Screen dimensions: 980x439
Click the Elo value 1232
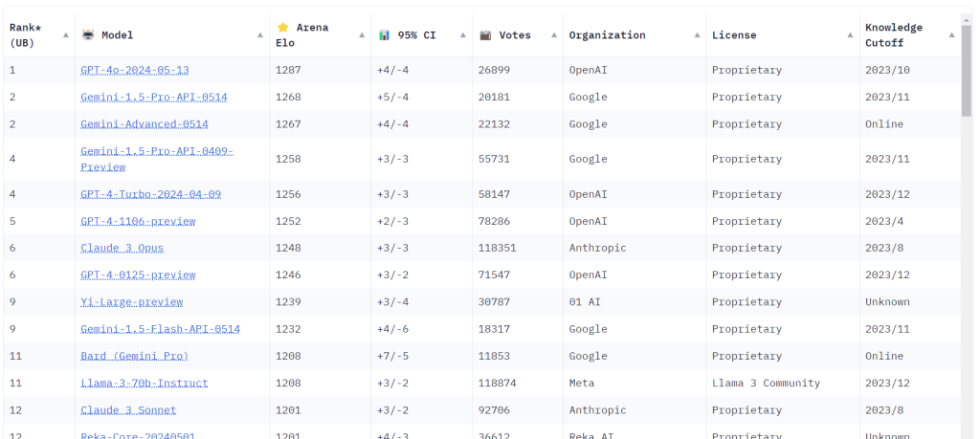pos(288,329)
